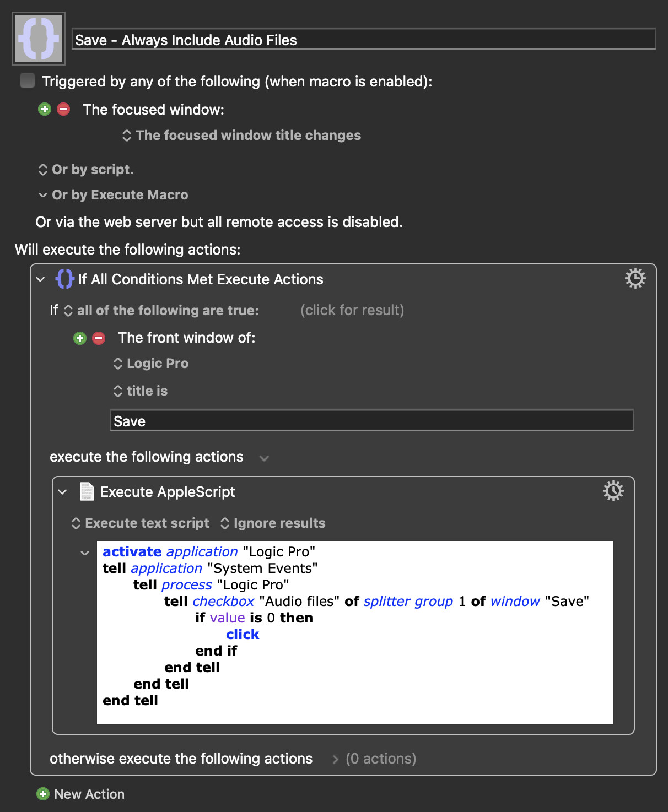Open the Logic Pro application dropdown
This screenshot has height=812, width=668.
click(150, 364)
